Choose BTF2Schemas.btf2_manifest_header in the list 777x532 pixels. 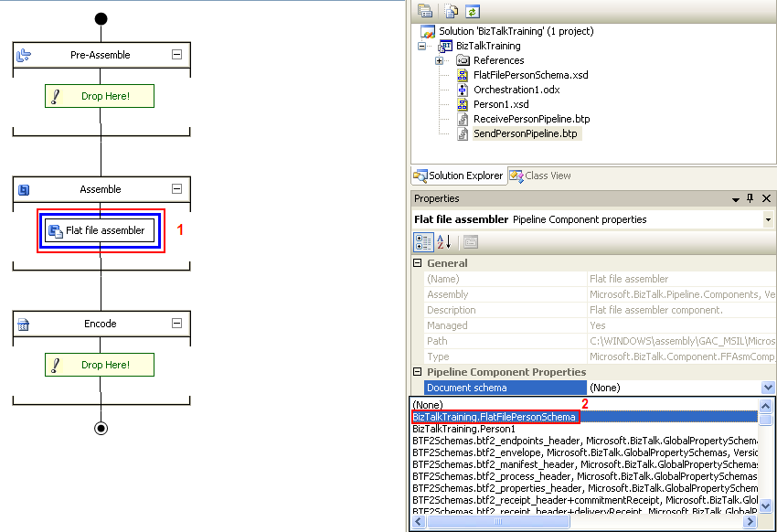click(585, 464)
